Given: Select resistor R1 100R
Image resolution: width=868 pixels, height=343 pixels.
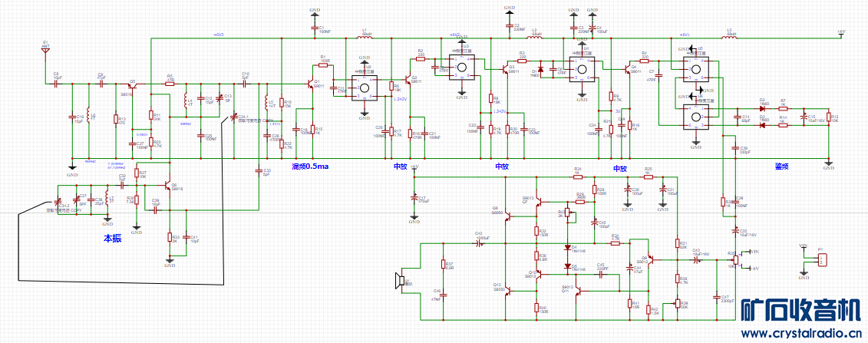Looking at the screenshot, I should 323,64.
